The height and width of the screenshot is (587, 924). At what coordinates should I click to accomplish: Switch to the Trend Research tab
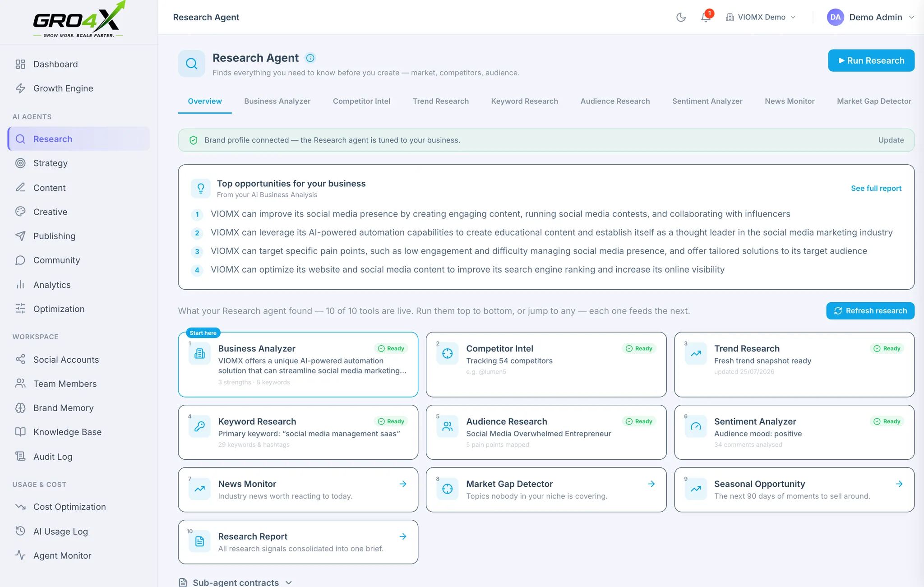(441, 101)
